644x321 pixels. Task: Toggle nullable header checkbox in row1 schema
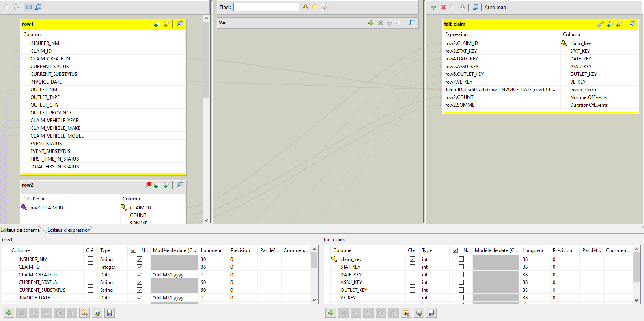pos(134,250)
